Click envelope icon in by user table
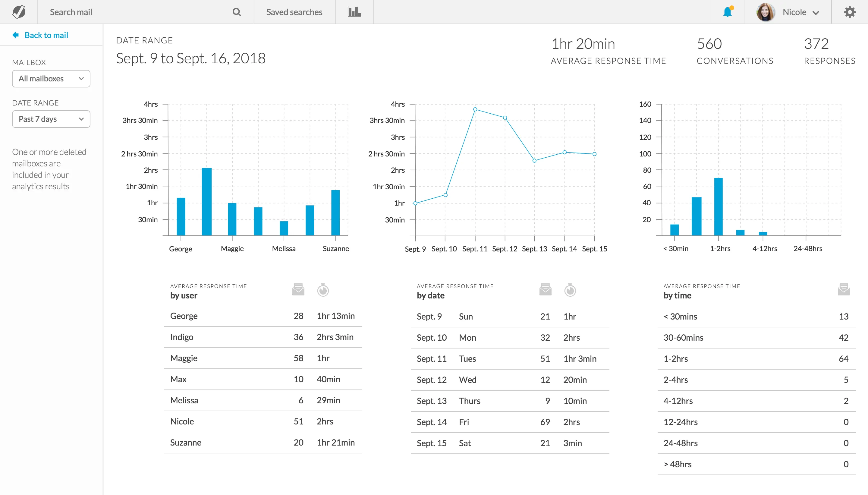 pos(298,290)
